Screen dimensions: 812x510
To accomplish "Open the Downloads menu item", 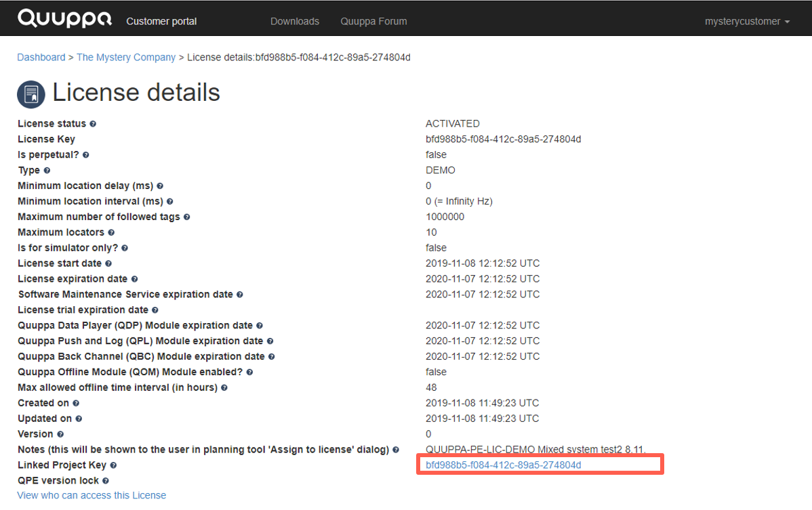I will tap(295, 21).
